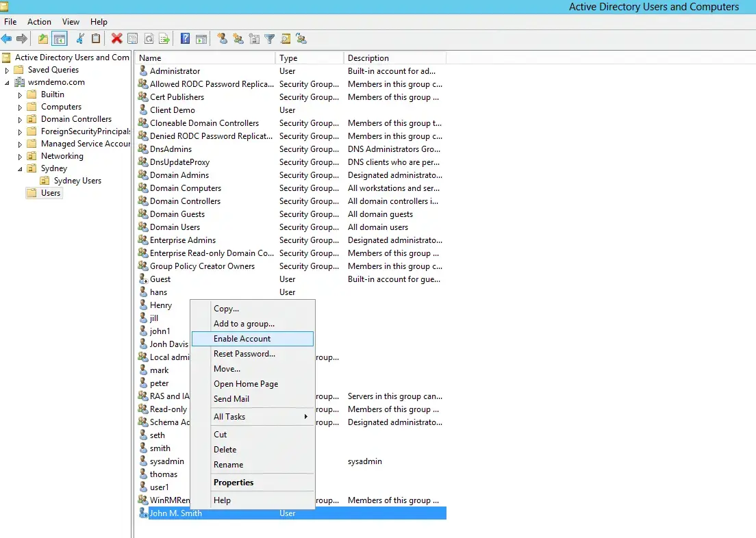Select Add to a group... option
This screenshot has height=538, width=756.
tap(253, 324)
